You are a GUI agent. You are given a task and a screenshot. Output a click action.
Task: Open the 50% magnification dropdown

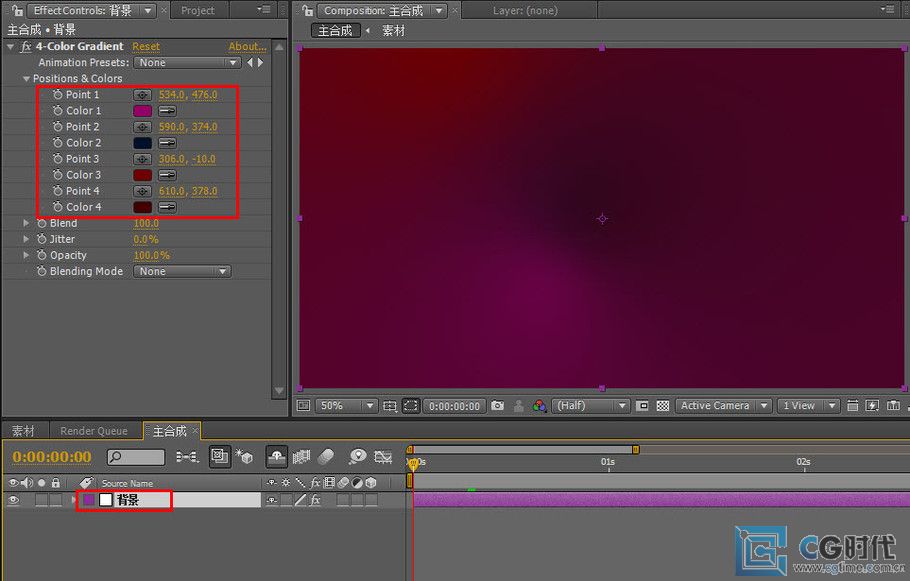(x=346, y=406)
